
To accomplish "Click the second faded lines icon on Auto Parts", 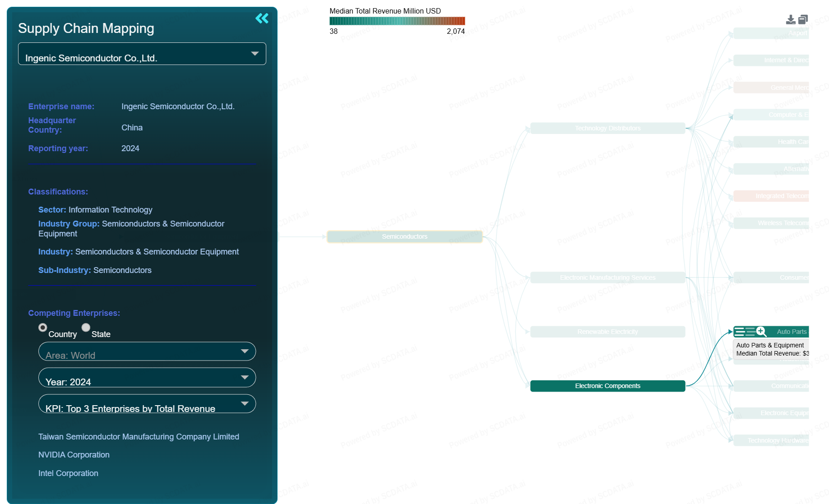I will 750,332.
